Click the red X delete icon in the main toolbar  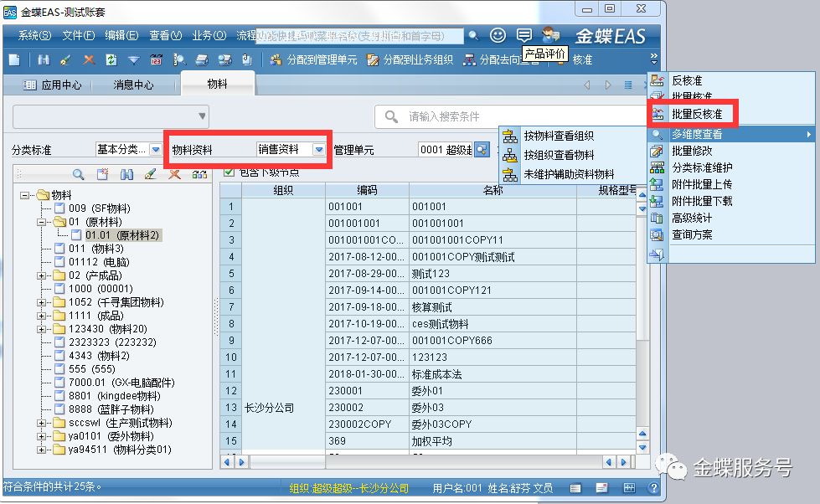point(89,60)
